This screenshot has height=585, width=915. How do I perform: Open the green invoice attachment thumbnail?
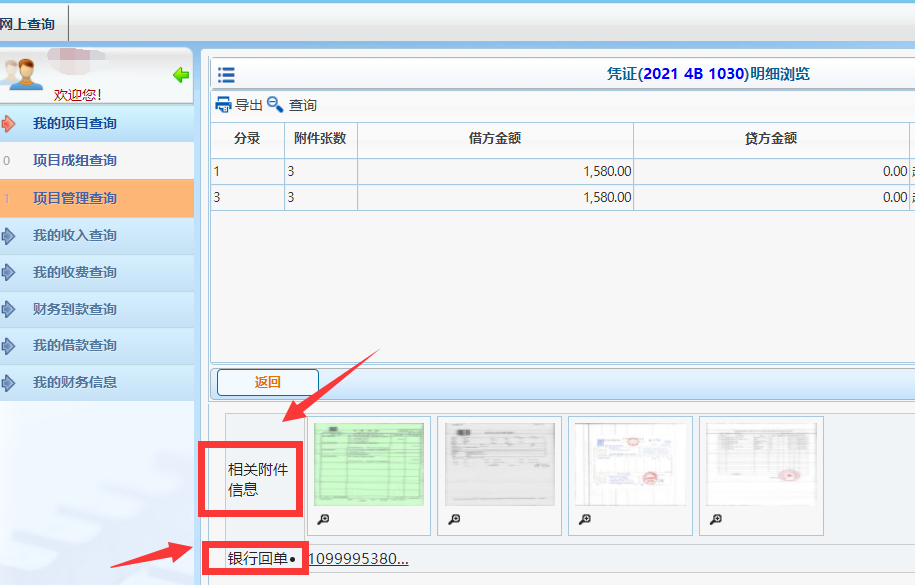(x=369, y=464)
